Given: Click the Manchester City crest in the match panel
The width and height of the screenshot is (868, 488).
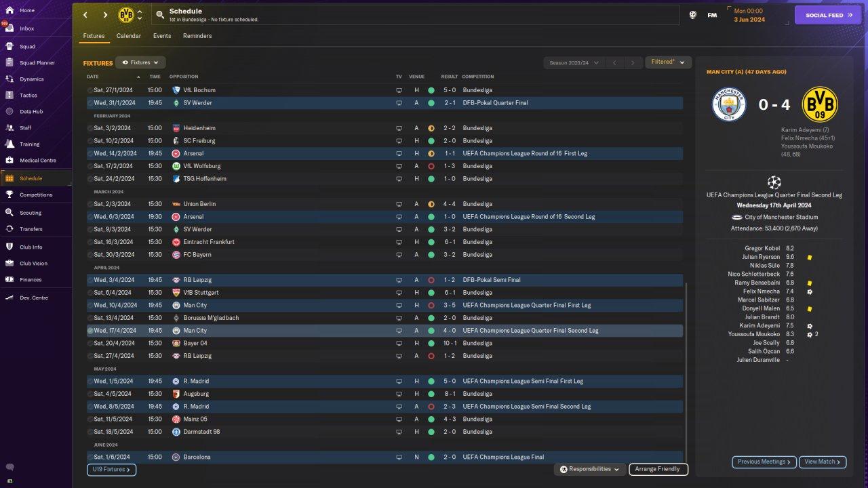Looking at the screenshot, I should coord(729,105).
